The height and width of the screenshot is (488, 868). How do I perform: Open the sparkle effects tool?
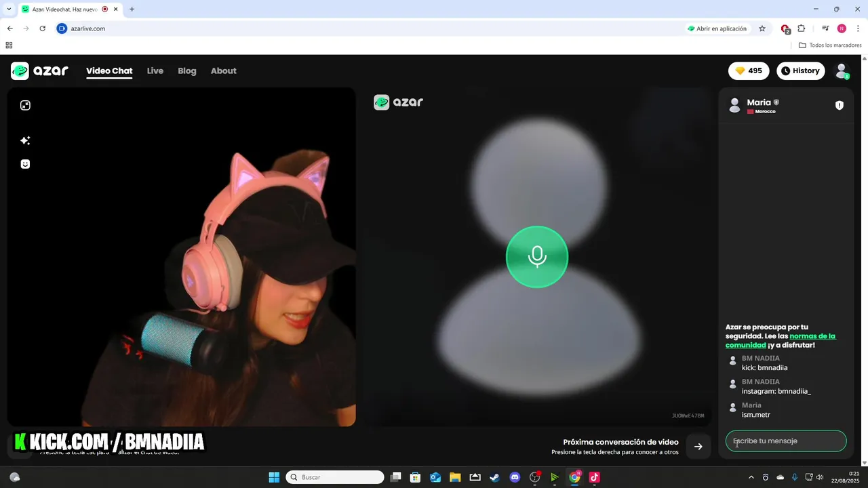tap(25, 140)
